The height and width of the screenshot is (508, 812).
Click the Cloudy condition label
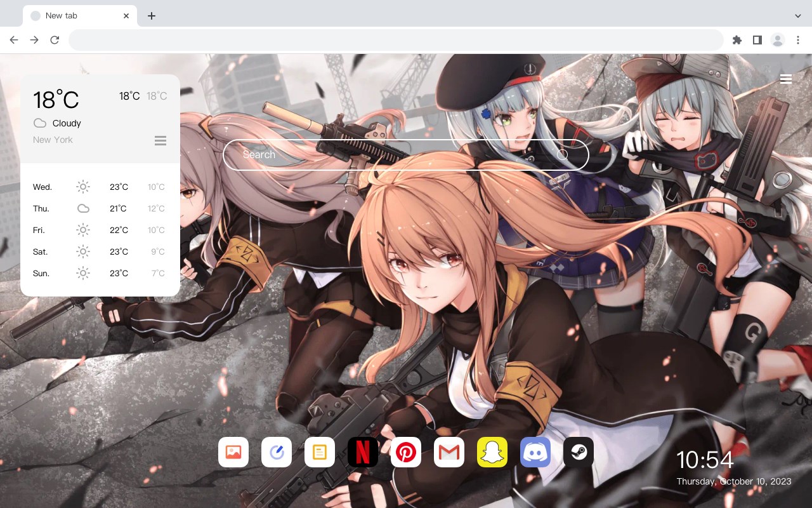click(67, 123)
